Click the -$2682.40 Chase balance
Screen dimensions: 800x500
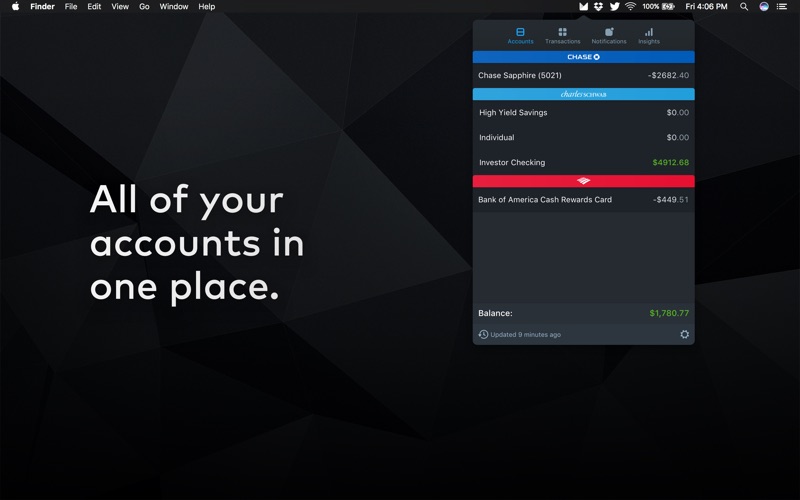(668, 76)
